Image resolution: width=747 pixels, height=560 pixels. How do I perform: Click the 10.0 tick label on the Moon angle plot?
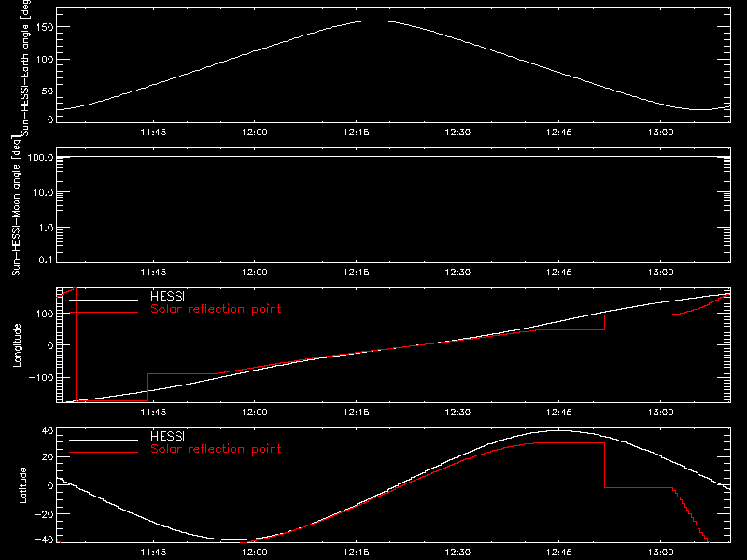43,192
